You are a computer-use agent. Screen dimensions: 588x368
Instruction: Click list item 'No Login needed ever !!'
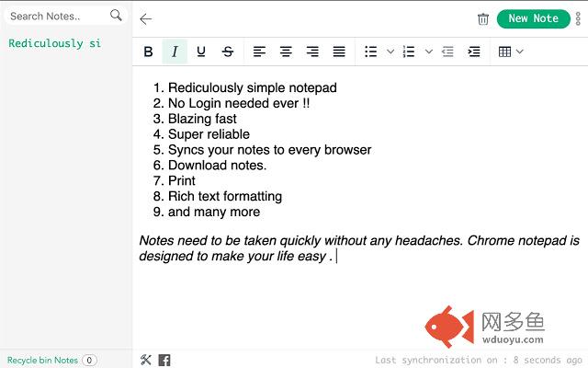[x=239, y=103]
